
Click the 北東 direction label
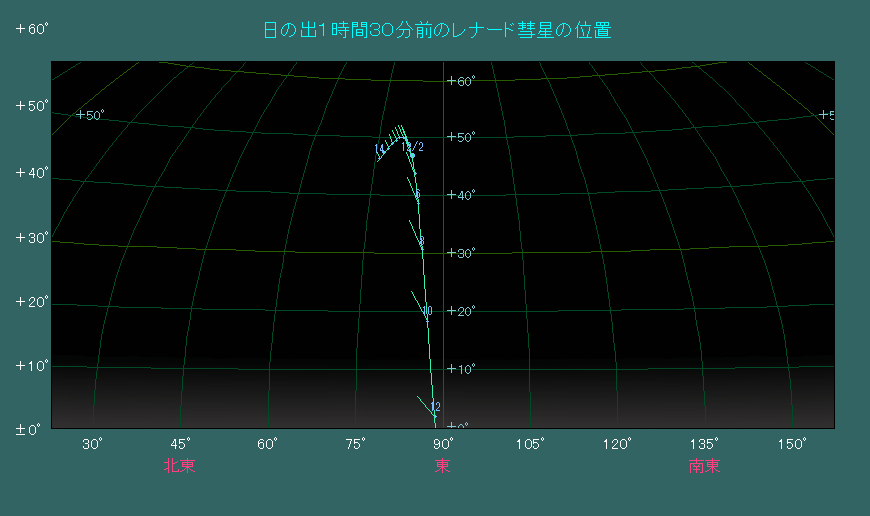(x=179, y=466)
